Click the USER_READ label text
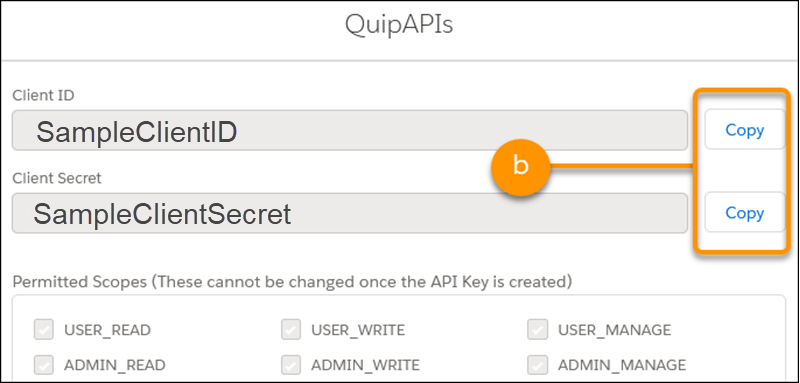 point(108,330)
